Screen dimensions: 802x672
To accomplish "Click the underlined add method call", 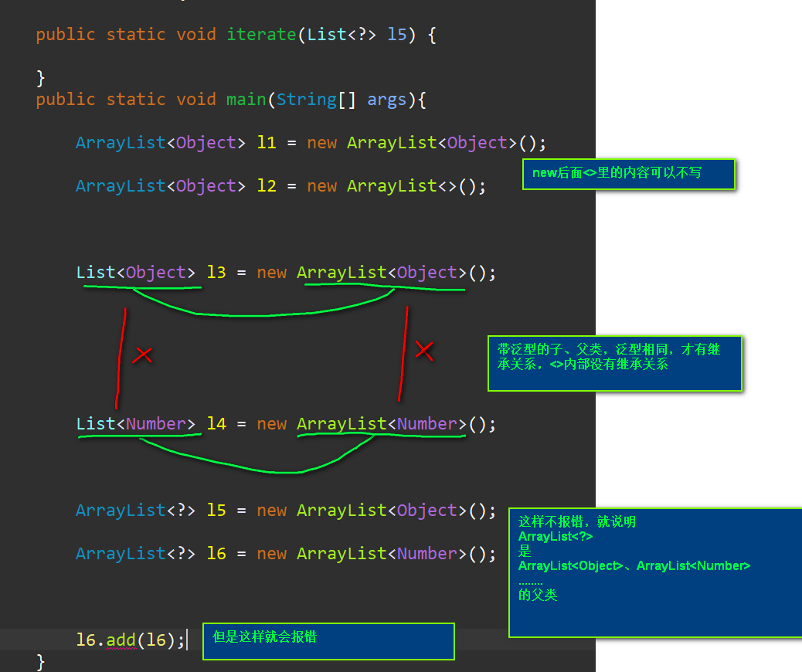I will click(121, 640).
